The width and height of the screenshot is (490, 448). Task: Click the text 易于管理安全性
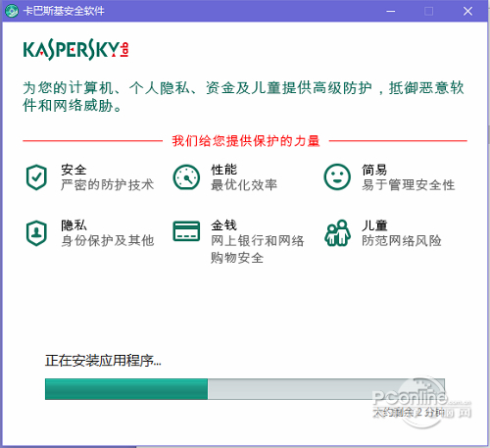point(409,185)
